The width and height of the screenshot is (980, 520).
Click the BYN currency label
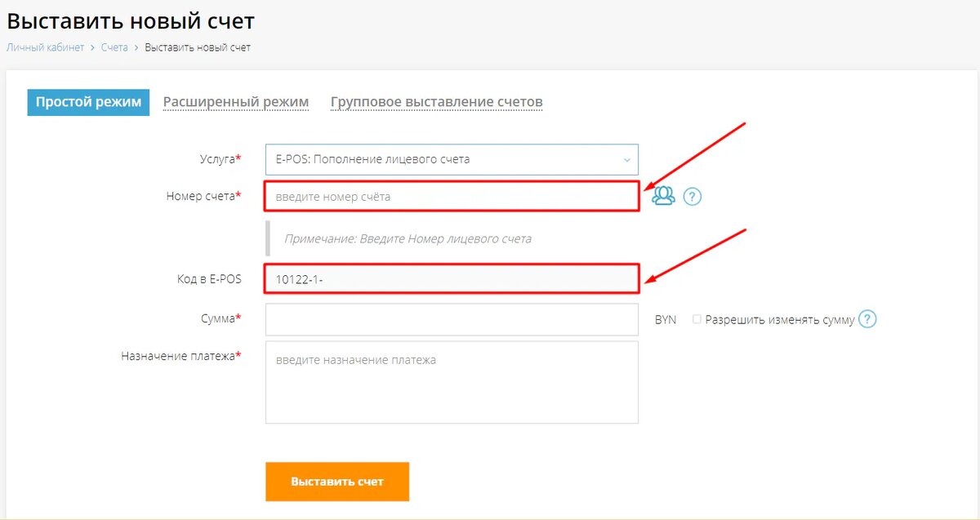(663, 319)
